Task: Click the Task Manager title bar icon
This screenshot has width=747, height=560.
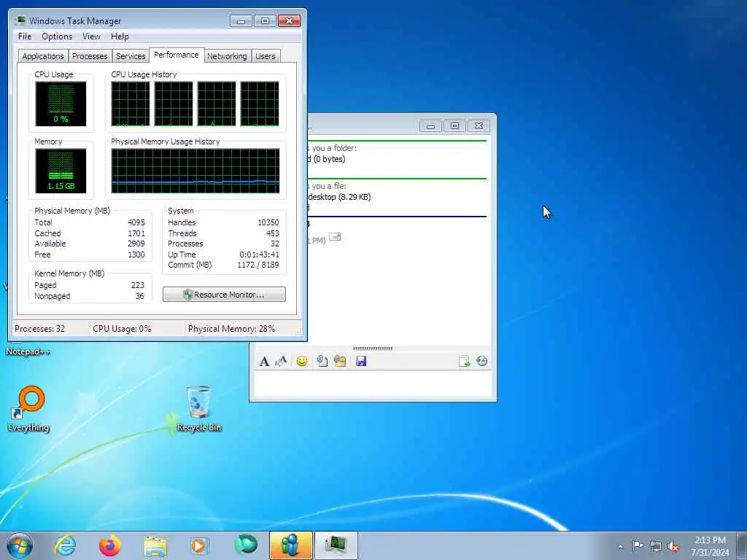Action: (x=20, y=20)
